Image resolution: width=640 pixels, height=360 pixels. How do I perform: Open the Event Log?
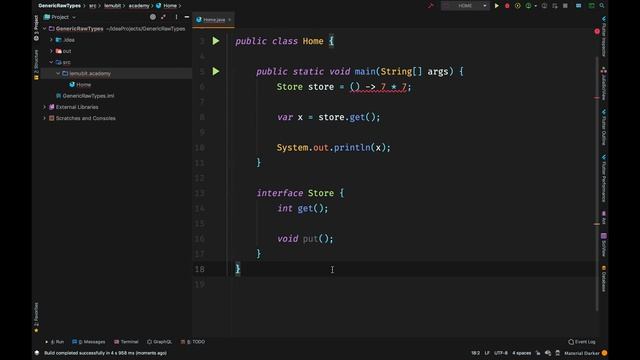tap(582, 342)
